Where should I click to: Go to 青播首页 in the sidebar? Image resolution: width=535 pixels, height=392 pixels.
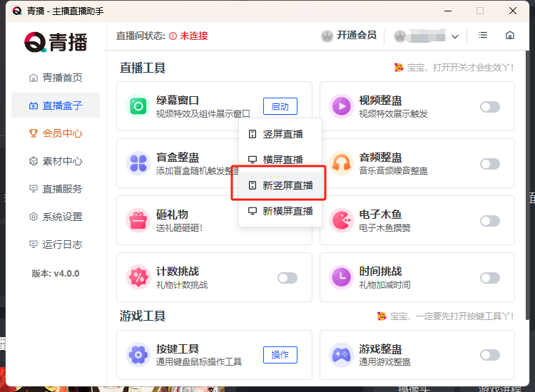click(56, 78)
